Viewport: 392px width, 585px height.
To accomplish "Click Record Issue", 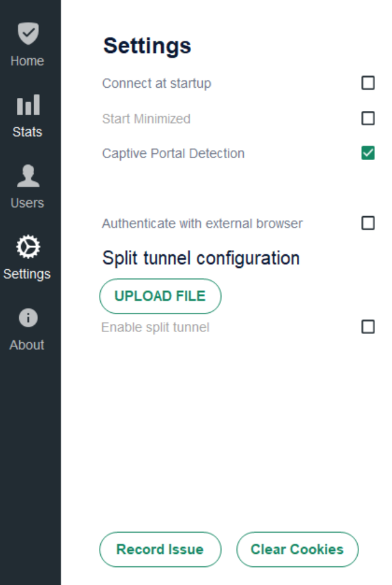I will (x=160, y=549).
